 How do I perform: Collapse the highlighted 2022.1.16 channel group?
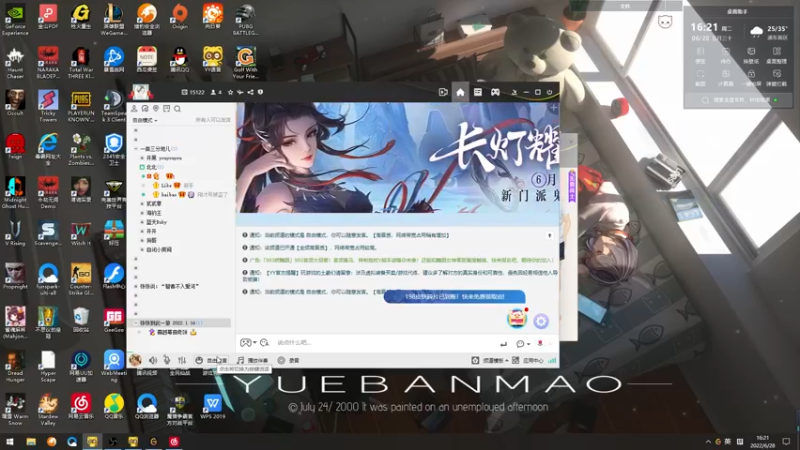point(136,322)
